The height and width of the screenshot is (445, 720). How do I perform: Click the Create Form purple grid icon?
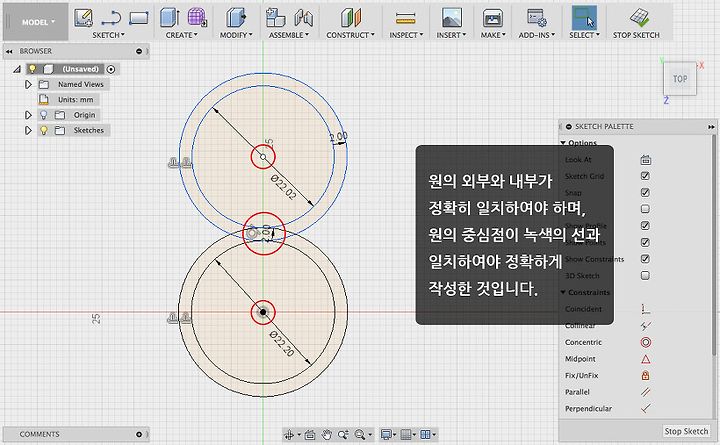(x=197, y=18)
